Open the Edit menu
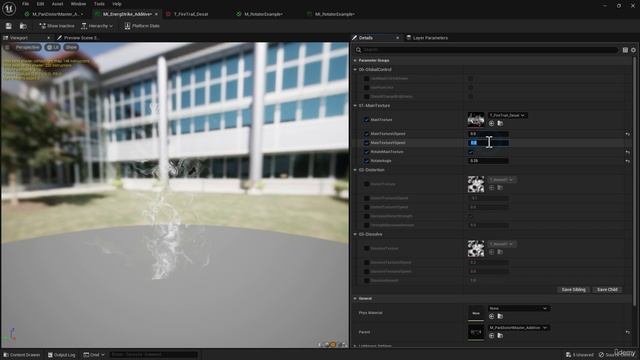Viewport: 640px width, 360px height. [40, 4]
